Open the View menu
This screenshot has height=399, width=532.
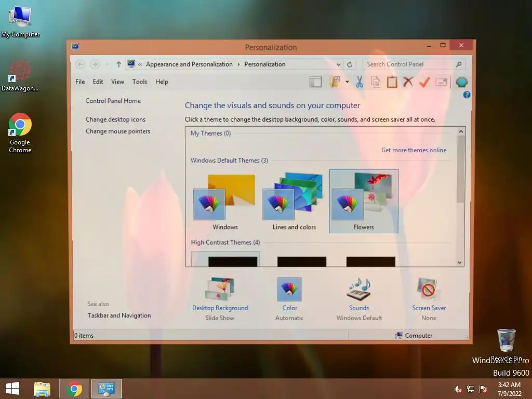click(x=117, y=82)
